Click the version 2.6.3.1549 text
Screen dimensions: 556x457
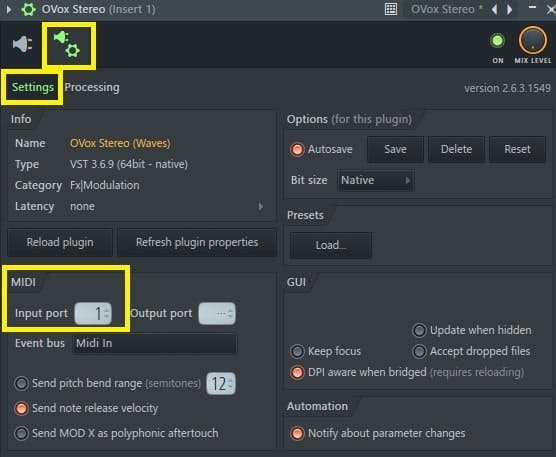(x=507, y=88)
